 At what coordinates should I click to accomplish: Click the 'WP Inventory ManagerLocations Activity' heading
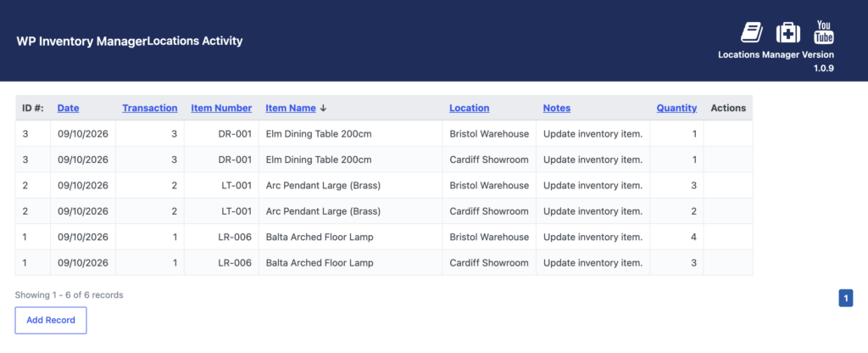pyautogui.click(x=130, y=41)
